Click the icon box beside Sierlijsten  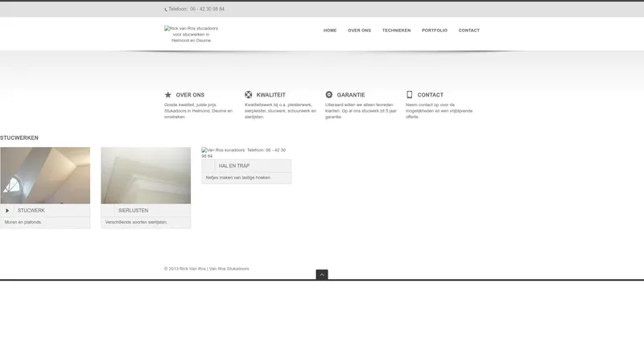tap(108, 211)
